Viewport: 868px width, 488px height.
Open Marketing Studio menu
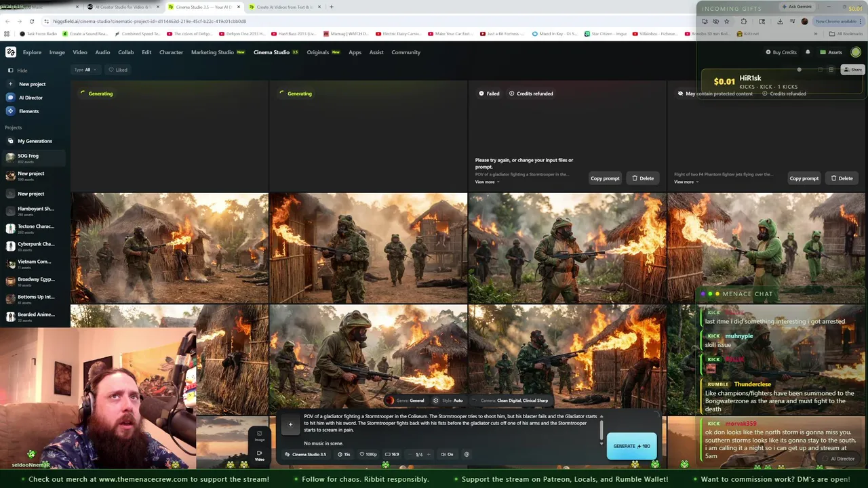(x=218, y=52)
